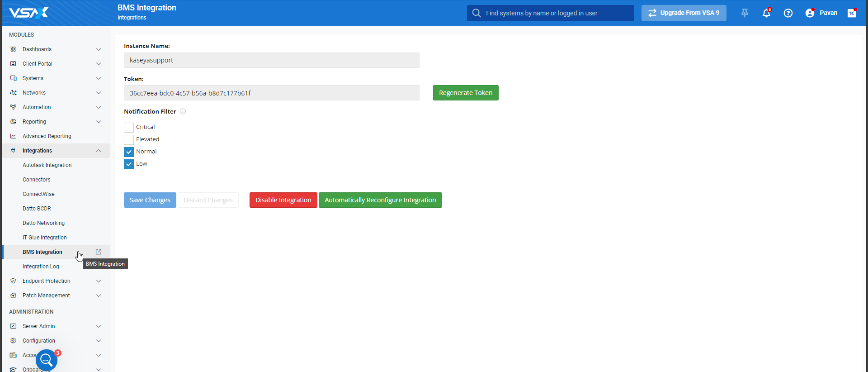Click the notifications bell icon
The height and width of the screenshot is (372, 868).
(x=766, y=13)
